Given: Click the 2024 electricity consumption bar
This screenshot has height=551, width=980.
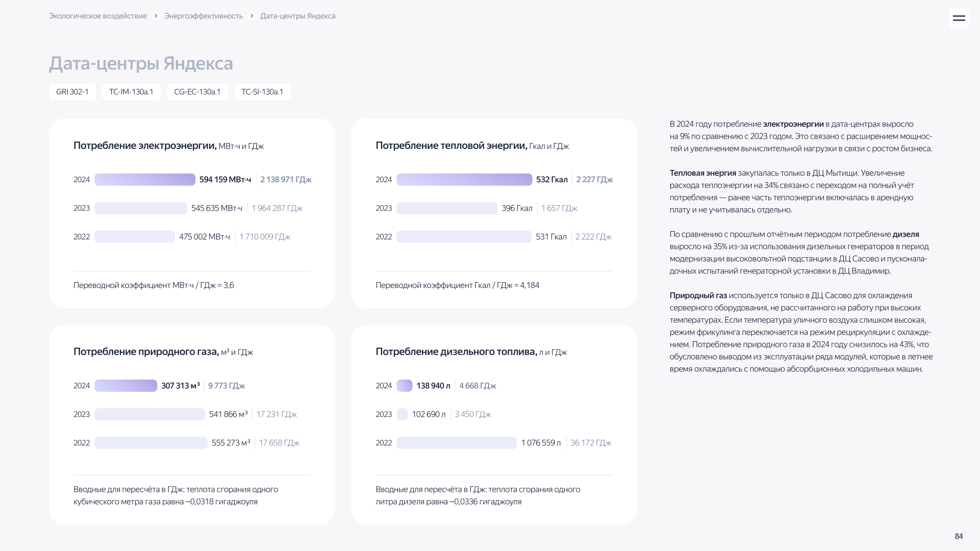Looking at the screenshot, I should point(145,180).
